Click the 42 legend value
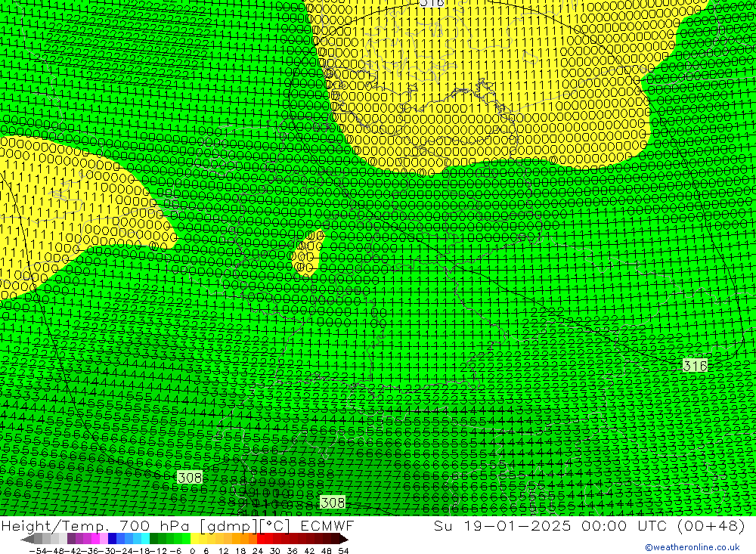 point(309,551)
